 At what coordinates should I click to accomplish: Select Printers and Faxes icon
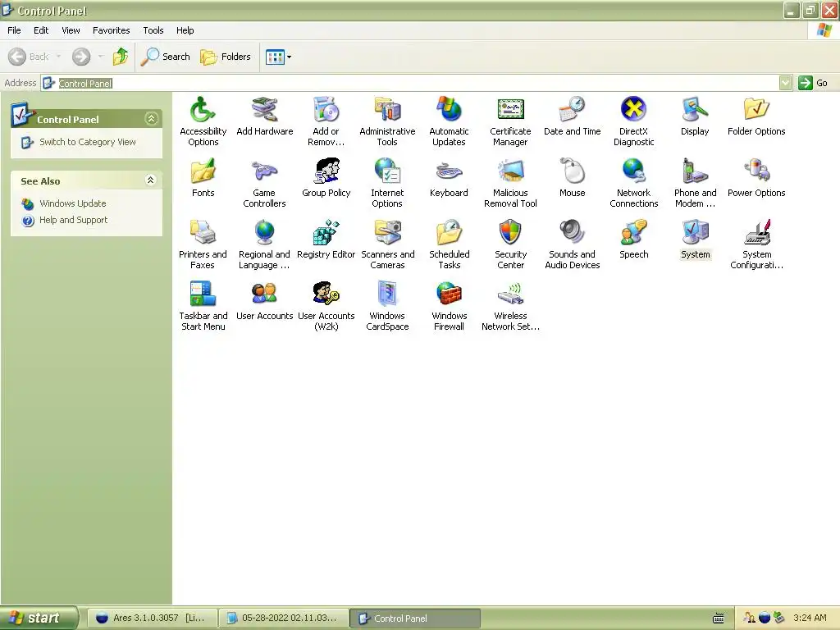203,244
